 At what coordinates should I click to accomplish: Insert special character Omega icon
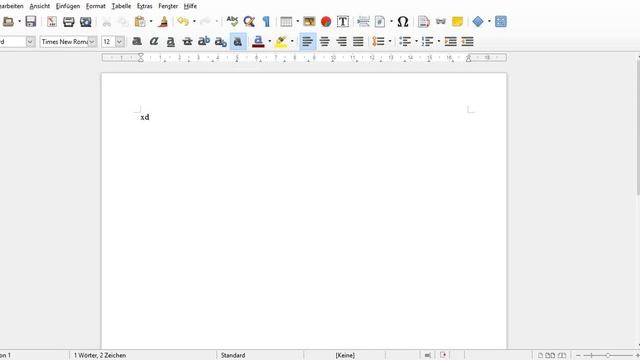coord(403,22)
